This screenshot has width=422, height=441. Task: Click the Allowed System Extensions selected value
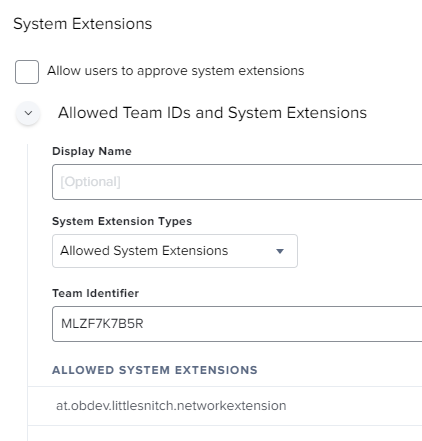(144, 251)
